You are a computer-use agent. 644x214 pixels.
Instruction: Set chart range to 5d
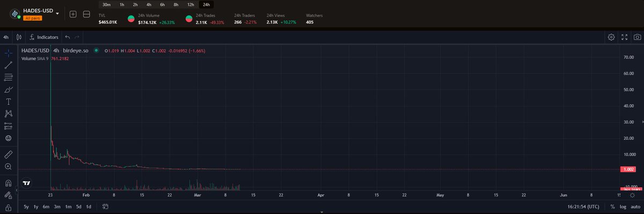point(78,206)
